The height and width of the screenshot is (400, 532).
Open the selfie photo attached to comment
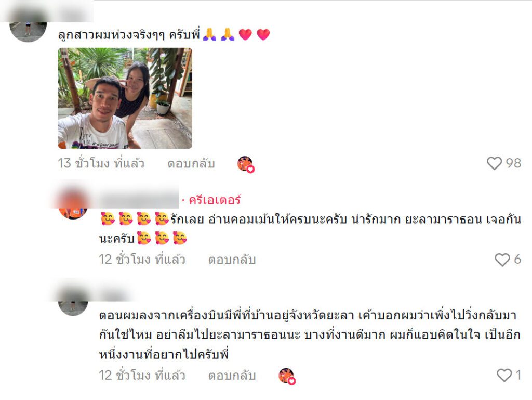(125, 98)
